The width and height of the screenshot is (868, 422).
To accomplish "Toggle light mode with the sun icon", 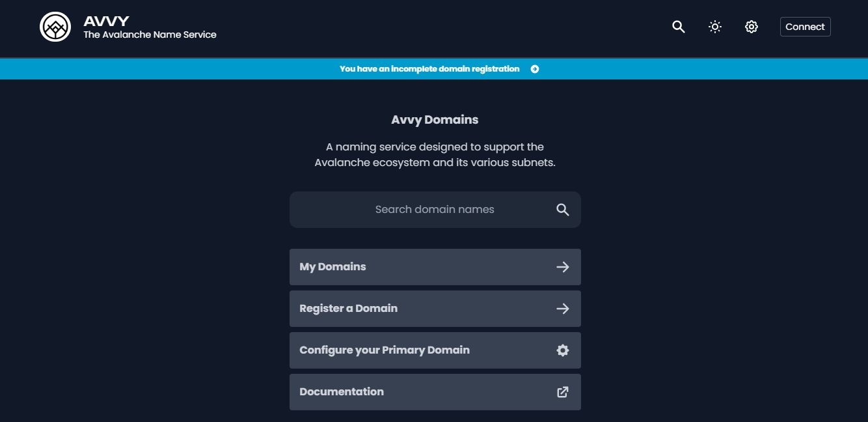I will pos(715,27).
